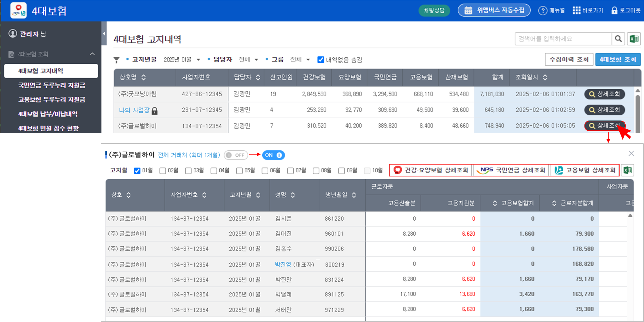The width and height of the screenshot is (644, 322).
Task: Click 상세조회 for 나의 사업장 row
Action: pyautogui.click(x=604, y=110)
